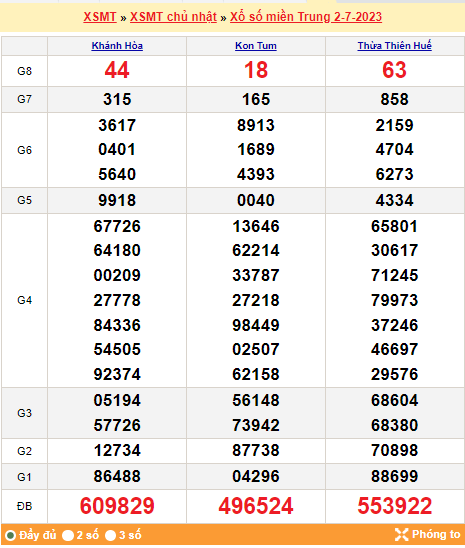Click the G8 result 63 for Huế
Viewport: 465px width, 548px height.
click(394, 70)
